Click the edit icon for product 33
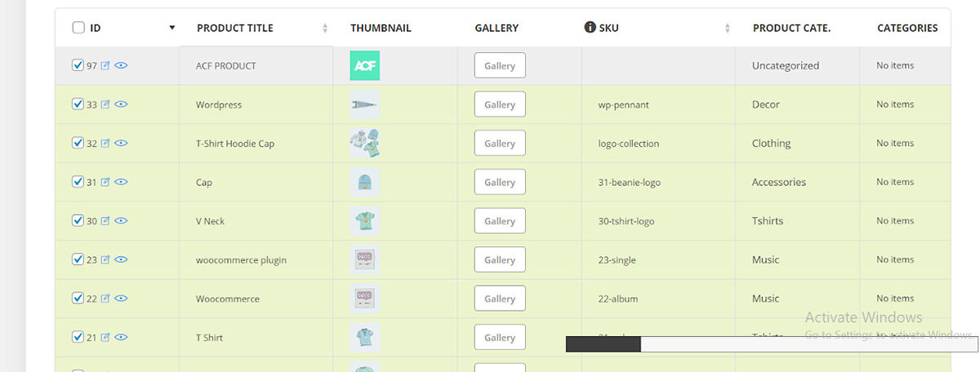980x372 pixels. coord(105,104)
